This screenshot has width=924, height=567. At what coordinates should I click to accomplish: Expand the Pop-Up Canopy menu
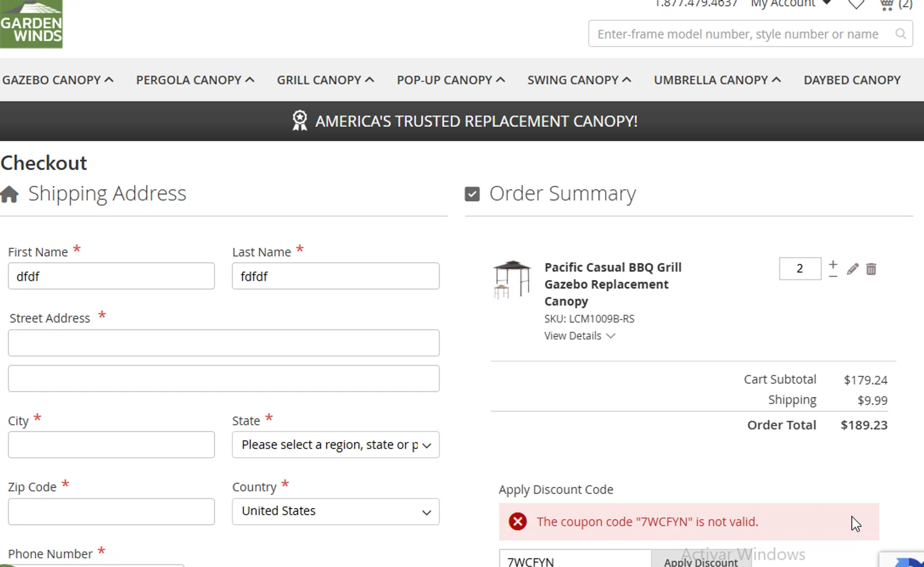click(451, 80)
